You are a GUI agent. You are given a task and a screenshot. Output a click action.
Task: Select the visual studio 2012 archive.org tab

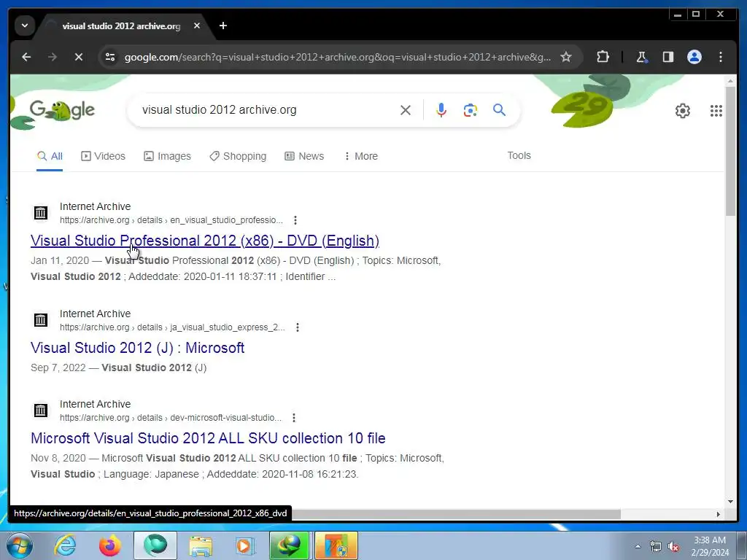(x=121, y=26)
